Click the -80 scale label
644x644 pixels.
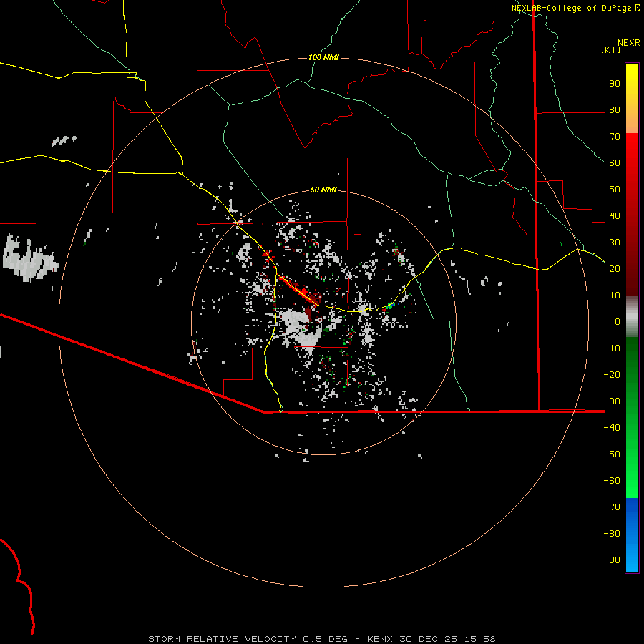pyautogui.click(x=612, y=534)
